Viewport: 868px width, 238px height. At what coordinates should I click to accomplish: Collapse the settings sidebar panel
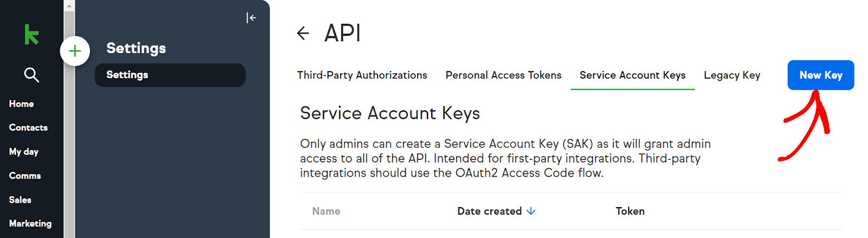[x=251, y=18]
